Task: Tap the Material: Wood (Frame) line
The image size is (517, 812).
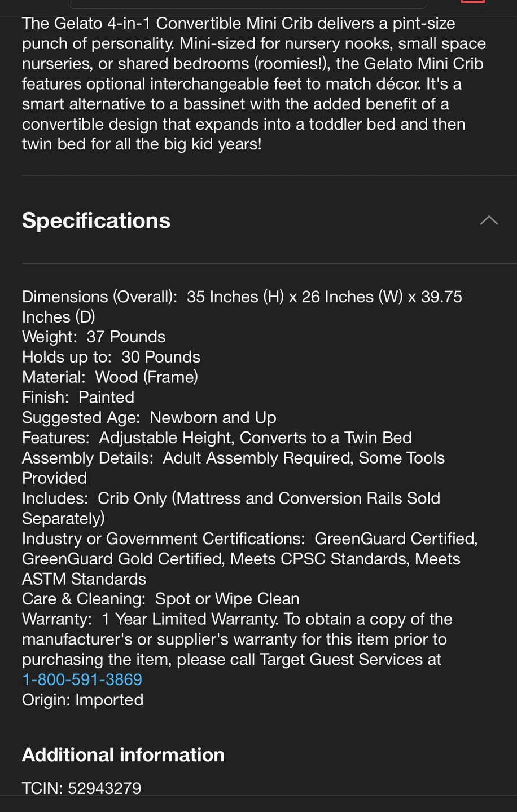Action: coord(110,377)
